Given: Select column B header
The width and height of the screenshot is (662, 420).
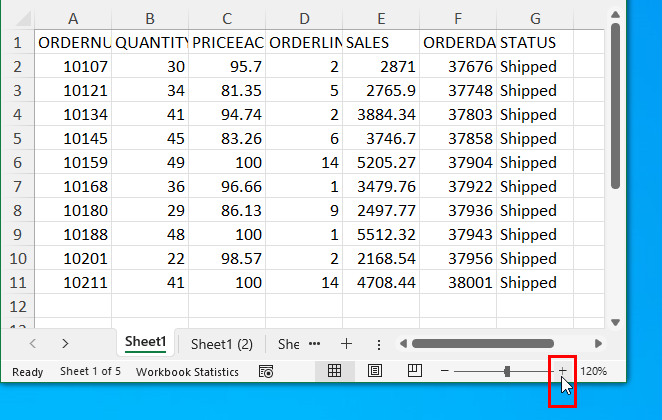Looking at the screenshot, I should click(150, 19).
